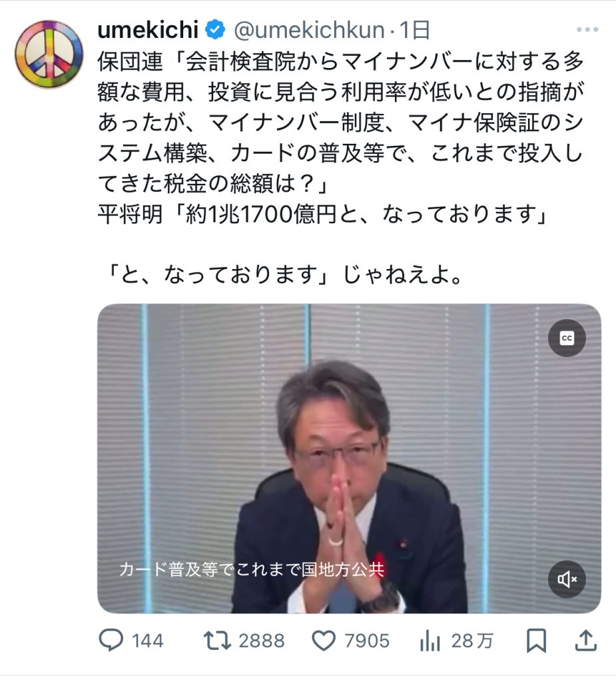Image resolution: width=616 pixels, height=682 pixels.
Task: Play the embedded video thumbnail
Action: click(350, 458)
